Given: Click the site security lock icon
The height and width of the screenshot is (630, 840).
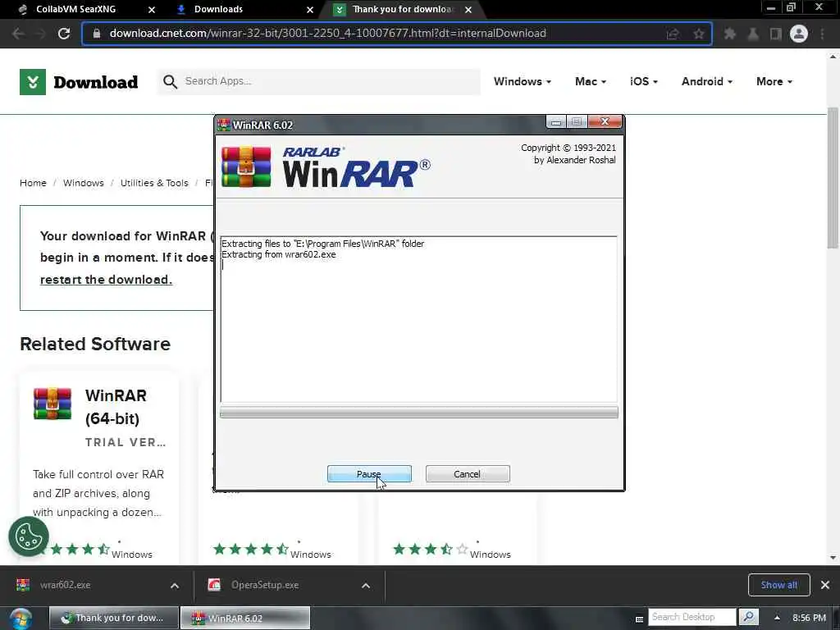Looking at the screenshot, I should tap(97, 33).
